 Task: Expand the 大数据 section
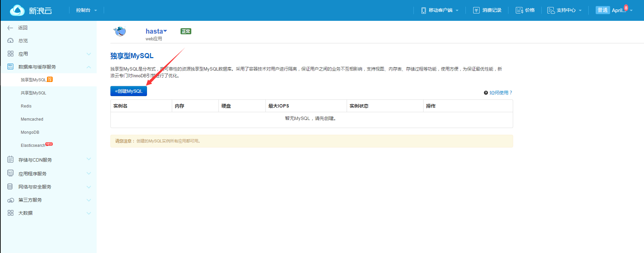tap(89, 213)
